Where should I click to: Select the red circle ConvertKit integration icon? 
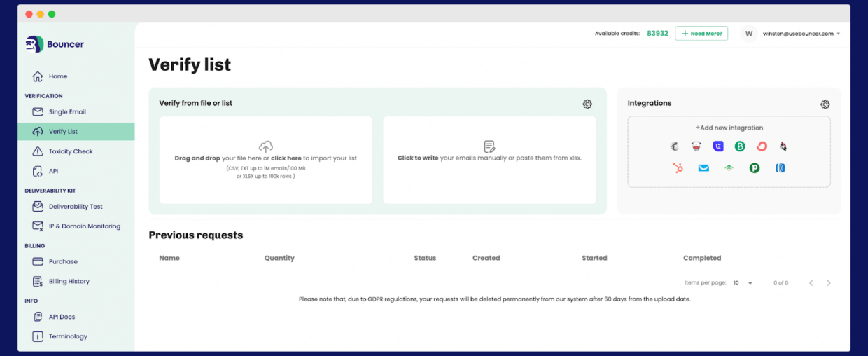(762, 146)
